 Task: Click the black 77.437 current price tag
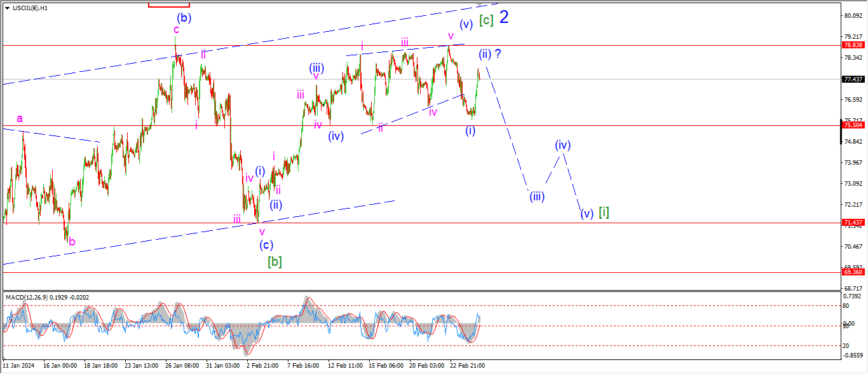pos(852,80)
